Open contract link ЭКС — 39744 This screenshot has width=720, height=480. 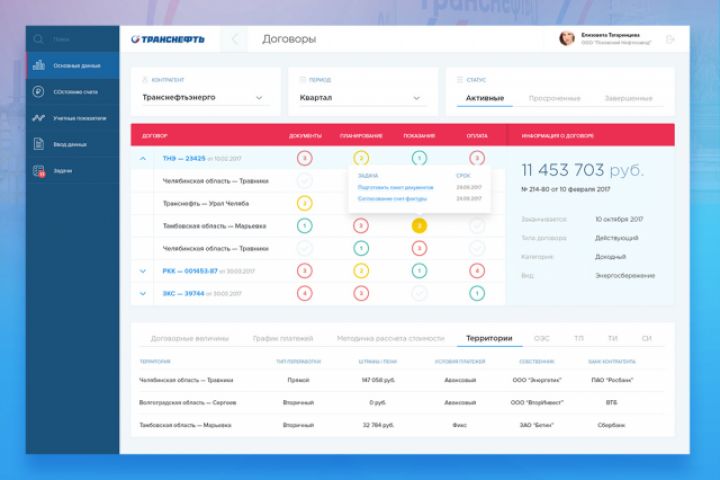[x=183, y=294]
